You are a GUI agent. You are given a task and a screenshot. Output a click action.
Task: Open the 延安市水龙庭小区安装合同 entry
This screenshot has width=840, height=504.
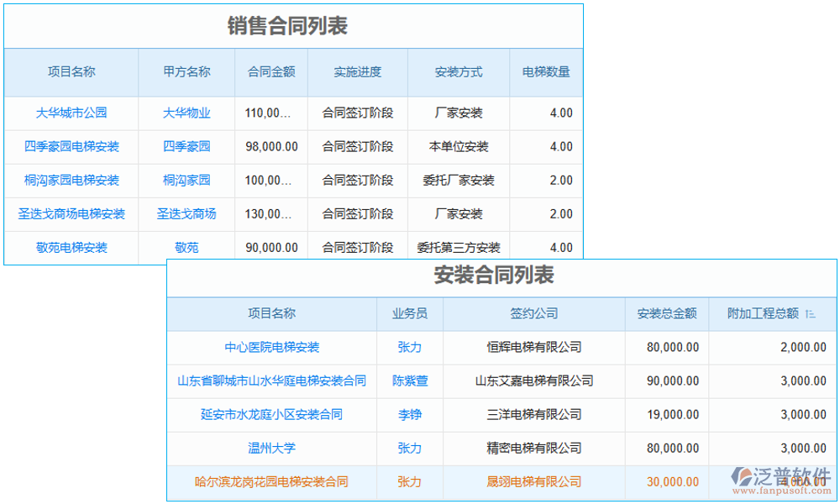[272, 415]
